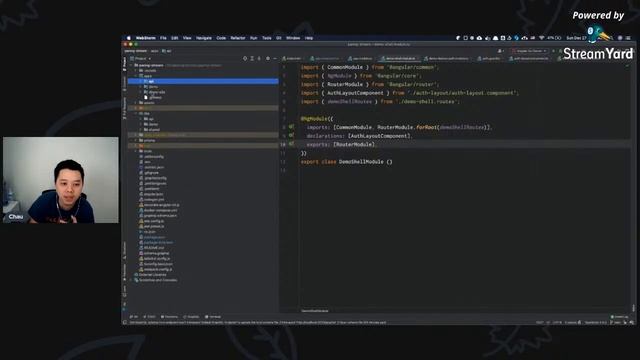Open the Refactor menu

click(238, 38)
